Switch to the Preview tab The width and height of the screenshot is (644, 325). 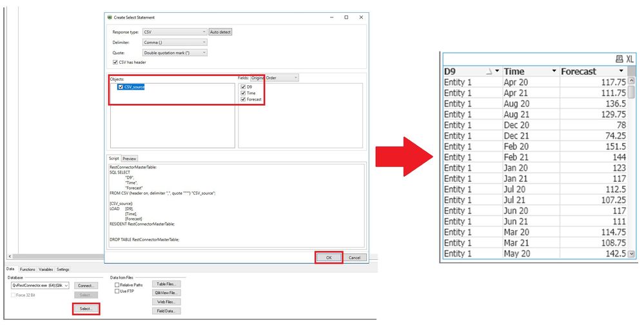[x=129, y=159]
